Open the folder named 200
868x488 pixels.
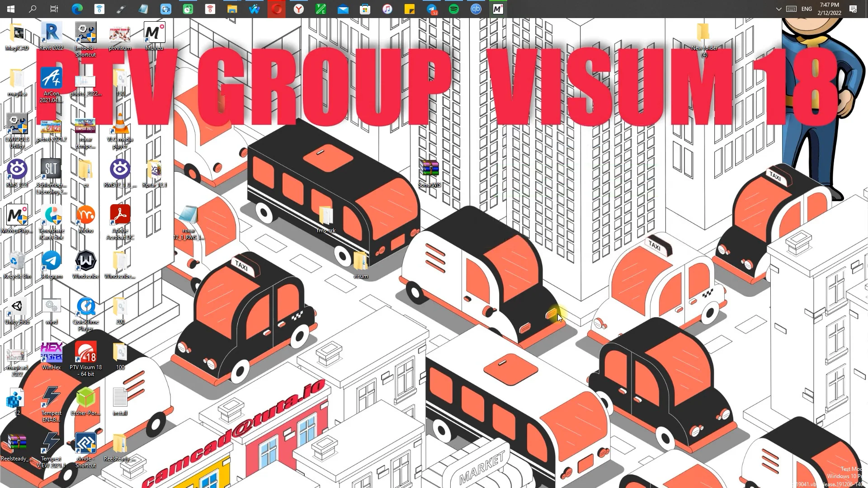click(120, 310)
